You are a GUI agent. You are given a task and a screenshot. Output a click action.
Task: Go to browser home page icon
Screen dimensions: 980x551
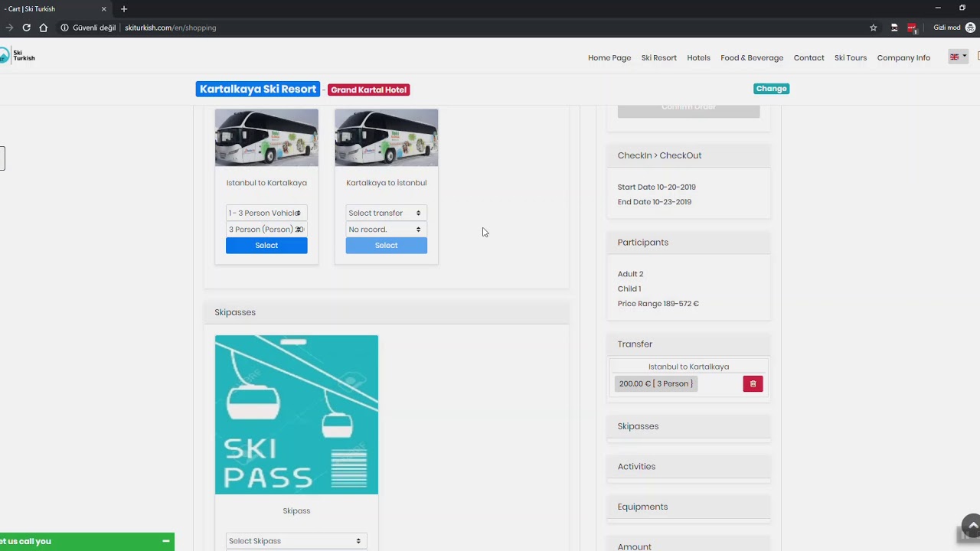[x=43, y=28]
